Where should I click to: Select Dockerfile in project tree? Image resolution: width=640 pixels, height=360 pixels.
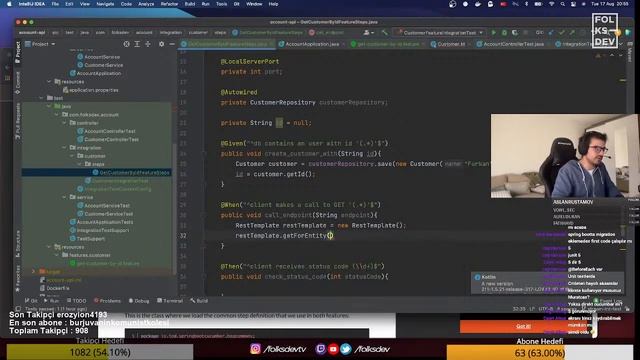pos(54,288)
